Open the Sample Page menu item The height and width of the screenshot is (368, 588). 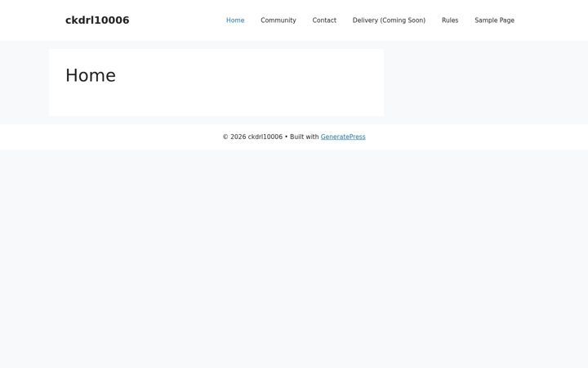[x=495, y=20]
